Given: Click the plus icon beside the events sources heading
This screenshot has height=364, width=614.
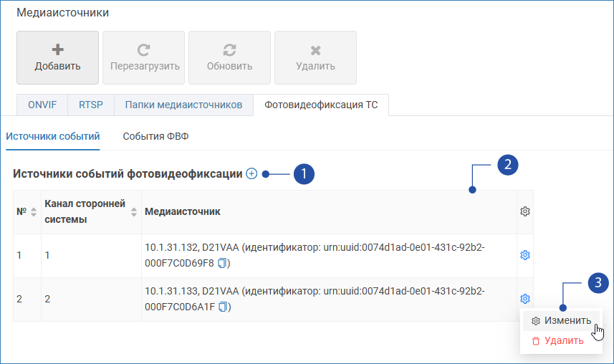Looking at the screenshot, I should [x=251, y=173].
